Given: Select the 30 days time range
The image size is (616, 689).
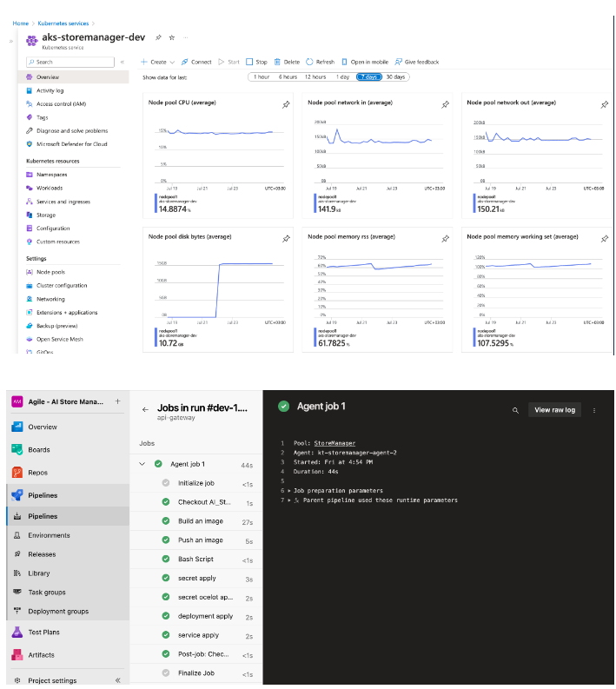Looking at the screenshot, I should [x=395, y=77].
